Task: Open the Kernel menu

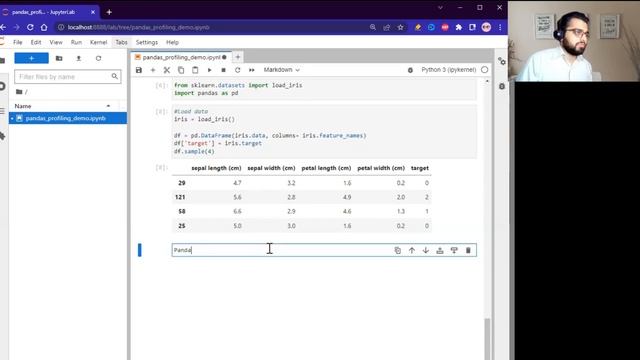Action: point(98,42)
